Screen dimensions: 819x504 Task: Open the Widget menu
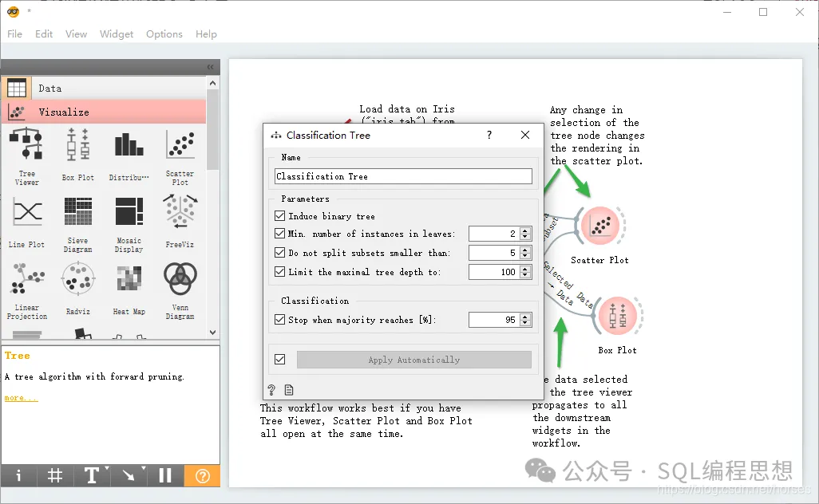pos(117,34)
